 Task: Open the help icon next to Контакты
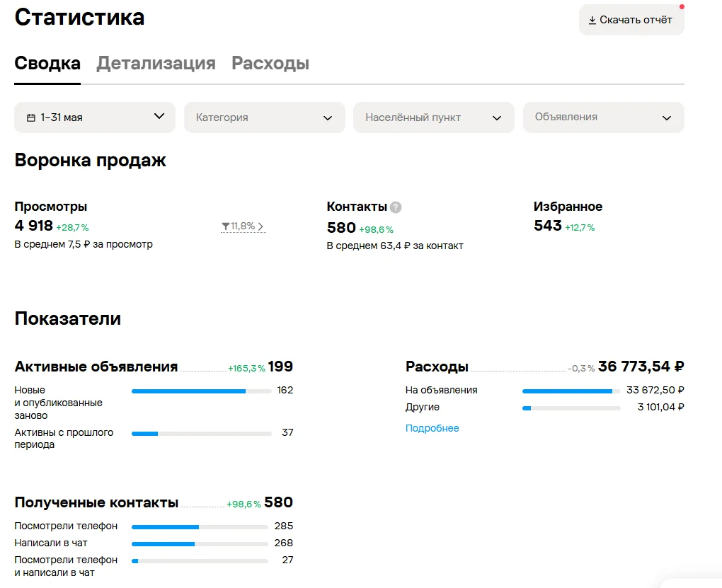396,207
